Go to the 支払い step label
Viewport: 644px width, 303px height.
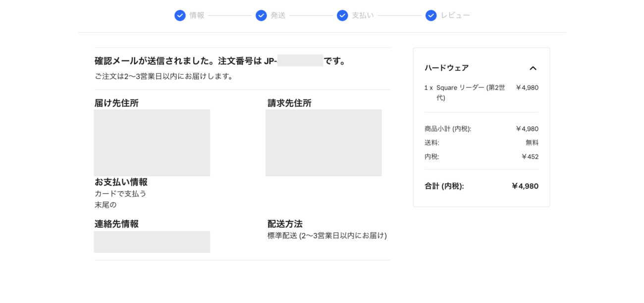pos(363,15)
